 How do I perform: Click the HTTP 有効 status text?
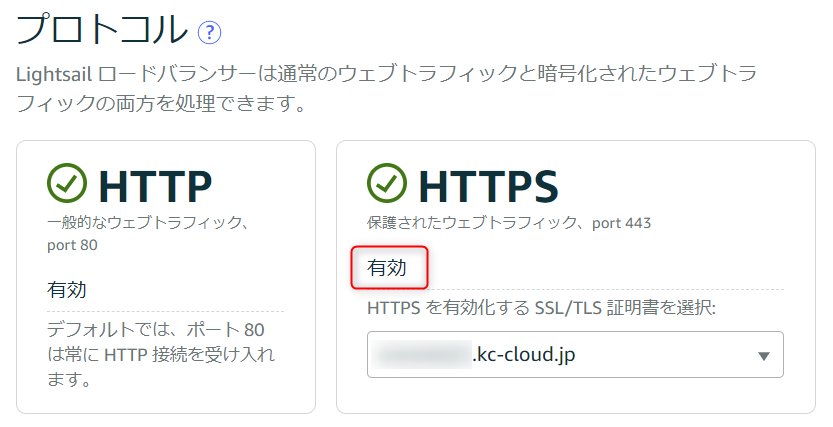[x=67, y=289]
